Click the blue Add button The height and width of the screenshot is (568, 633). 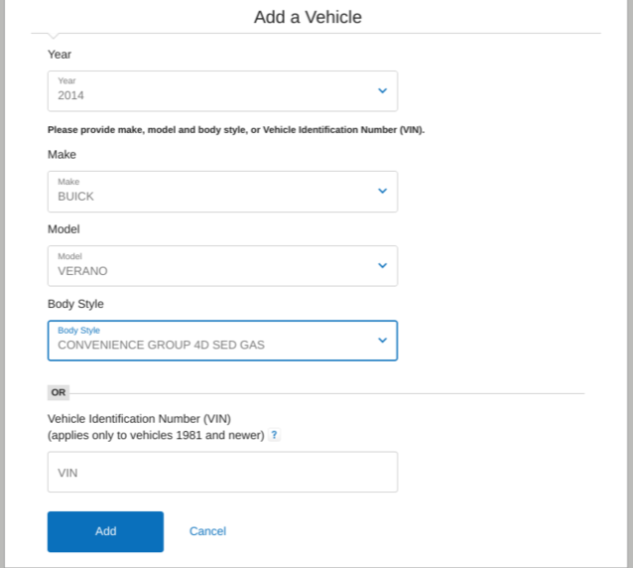pos(105,531)
